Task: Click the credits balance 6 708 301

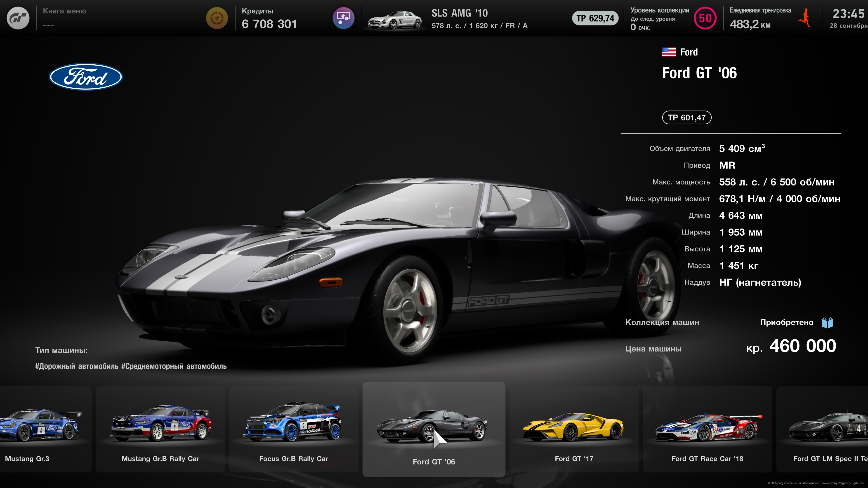Action: pyautogui.click(x=269, y=24)
